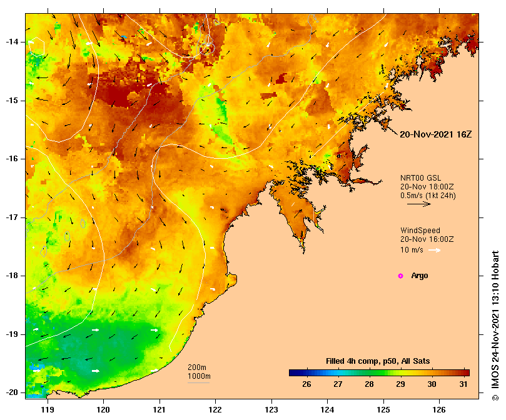Click the color bar tick label 29
The image size is (506, 420).
click(x=400, y=384)
